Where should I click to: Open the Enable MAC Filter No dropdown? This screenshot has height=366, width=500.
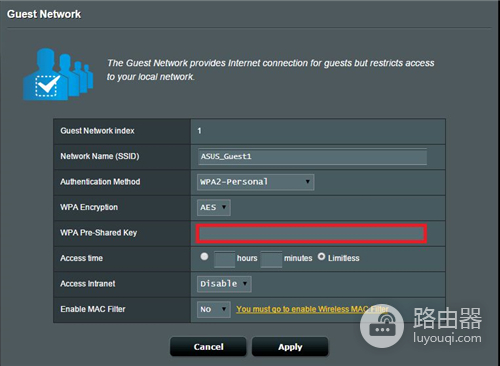[214, 309]
